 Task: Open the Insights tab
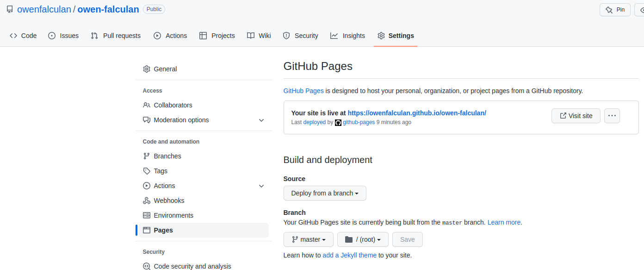point(348,36)
